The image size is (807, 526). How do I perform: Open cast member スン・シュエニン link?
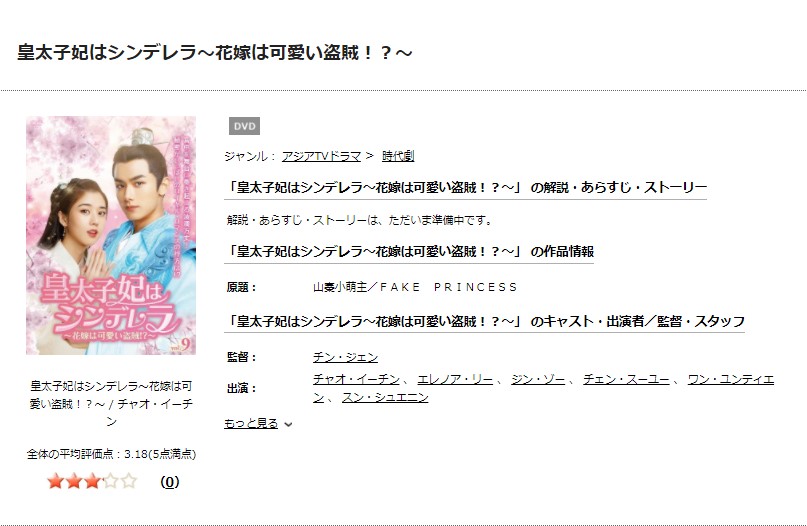pyautogui.click(x=385, y=397)
